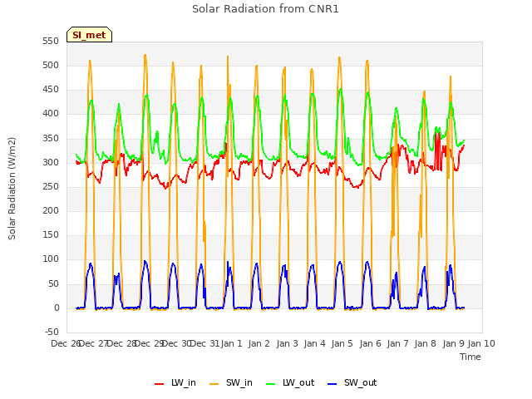
Task: Click the Time x-axis label
Action: pyautogui.click(x=470, y=357)
